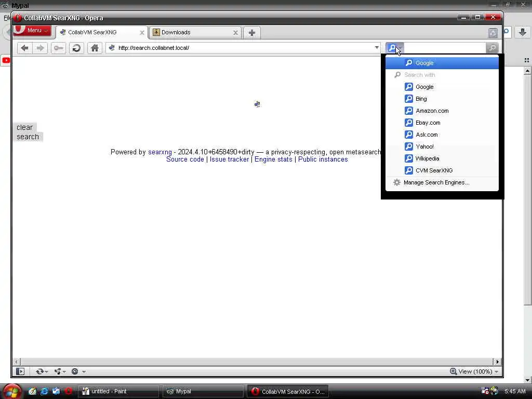Click the clear button on the page

tap(24, 128)
